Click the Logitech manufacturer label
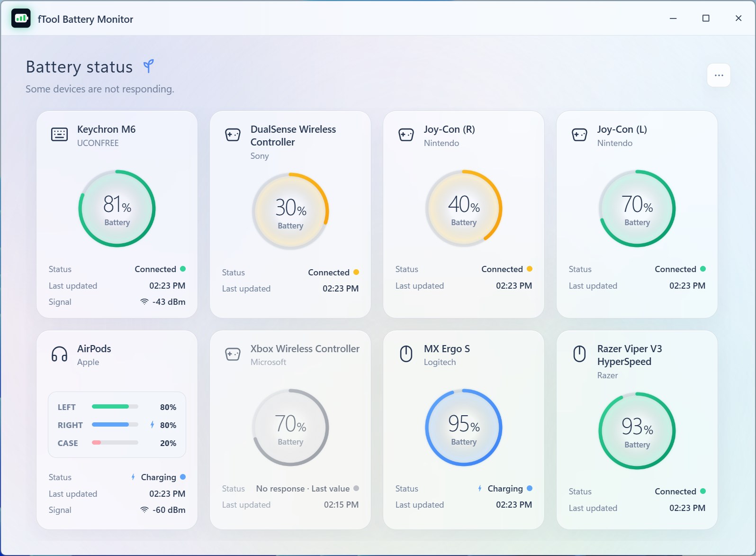The width and height of the screenshot is (756, 556). click(440, 363)
